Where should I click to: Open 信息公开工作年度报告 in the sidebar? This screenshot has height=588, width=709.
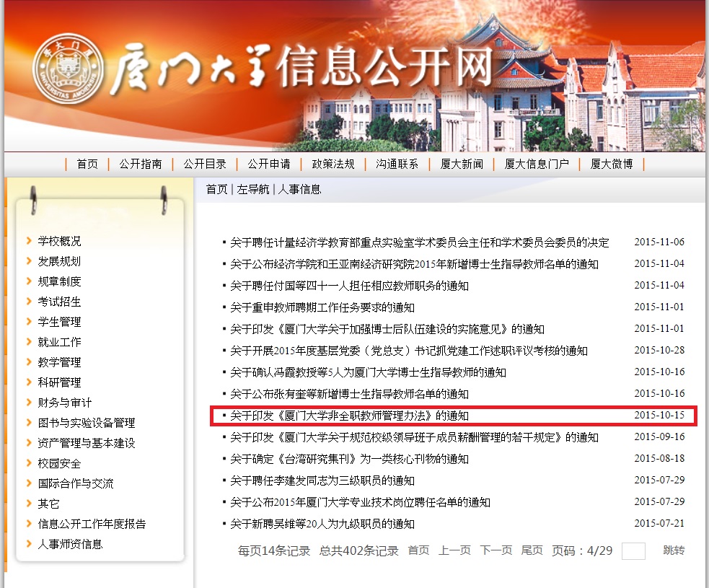tap(92, 524)
